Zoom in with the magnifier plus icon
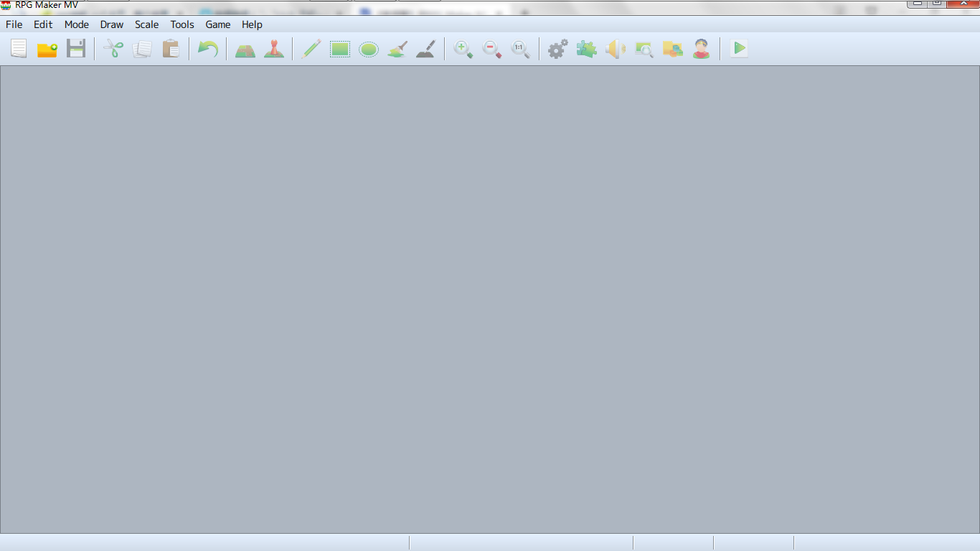Image resolution: width=980 pixels, height=551 pixels. pyautogui.click(x=463, y=49)
